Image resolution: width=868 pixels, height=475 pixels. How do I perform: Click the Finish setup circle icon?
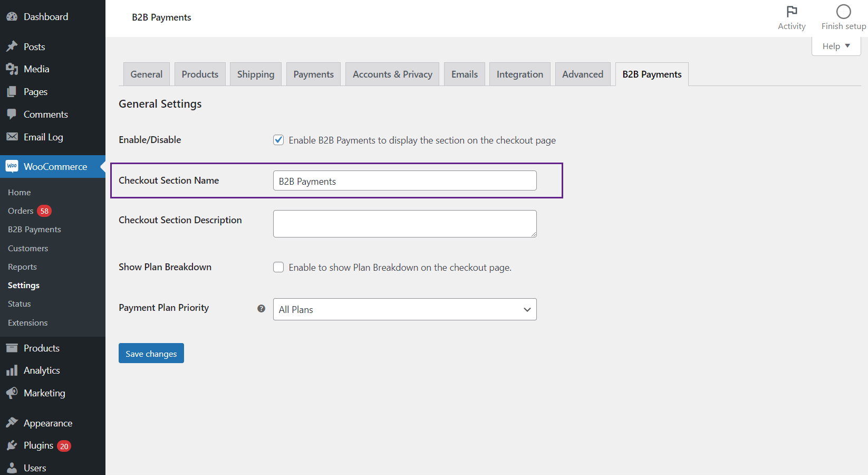(x=844, y=12)
